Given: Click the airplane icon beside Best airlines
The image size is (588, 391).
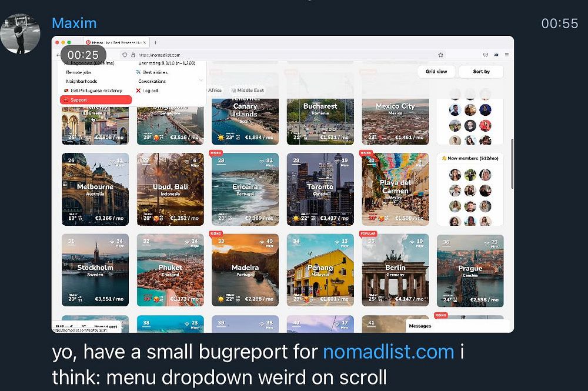Looking at the screenshot, I should tap(138, 72).
